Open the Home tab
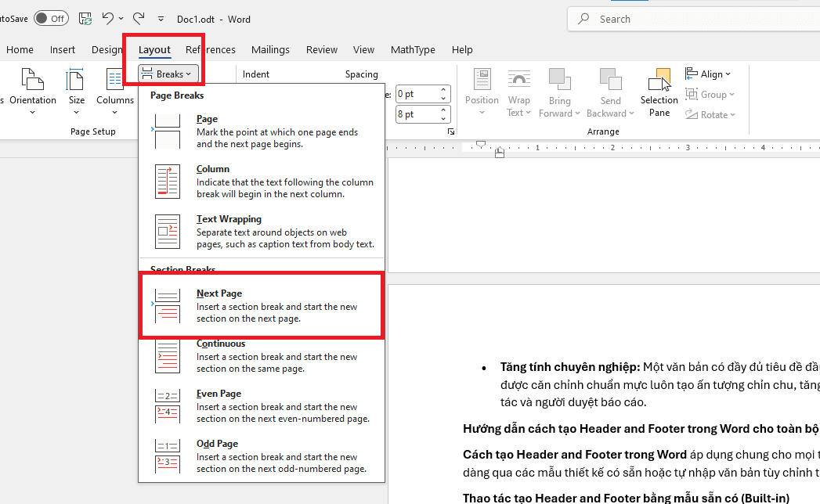 pos(20,49)
